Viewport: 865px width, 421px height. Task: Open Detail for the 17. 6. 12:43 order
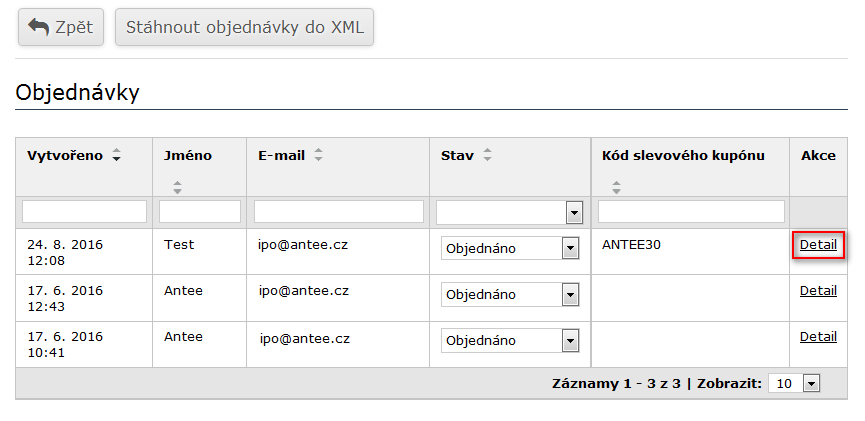tap(818, 290)
